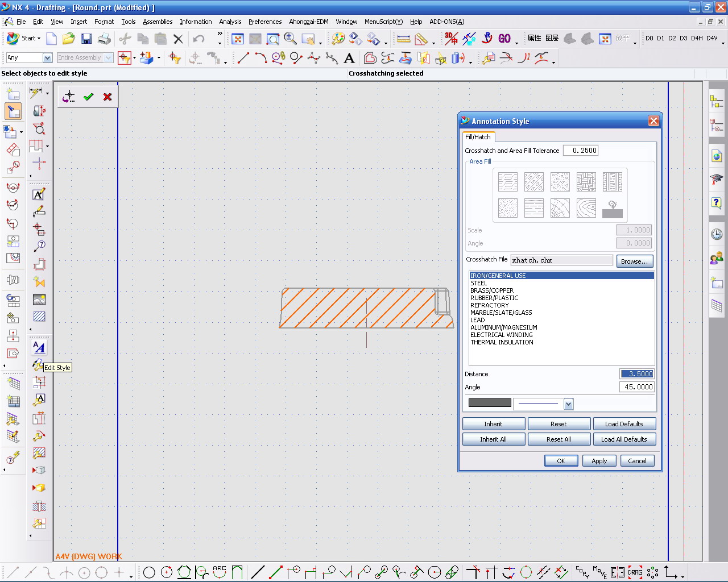
Task: Select the Zoom In/Out magnifier icon
Action: pos(291,39)
